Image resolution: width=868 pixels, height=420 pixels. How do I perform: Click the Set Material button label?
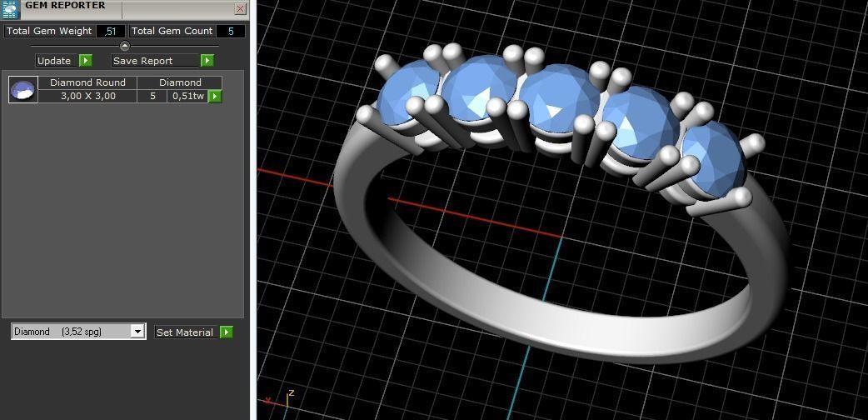pyautogui.click(x=185, y=332)
